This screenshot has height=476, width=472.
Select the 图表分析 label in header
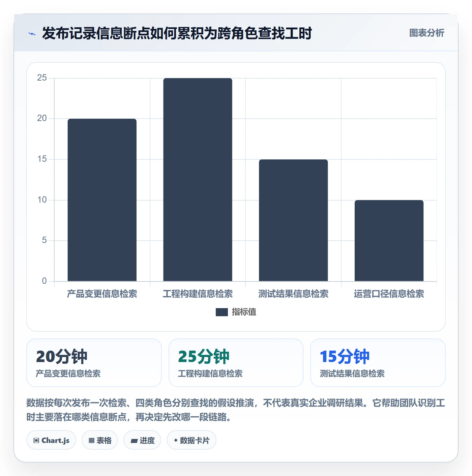click(x=426, y=33)
